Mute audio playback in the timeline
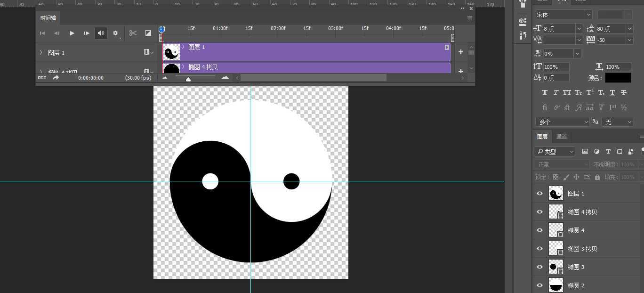 point(101,33)
